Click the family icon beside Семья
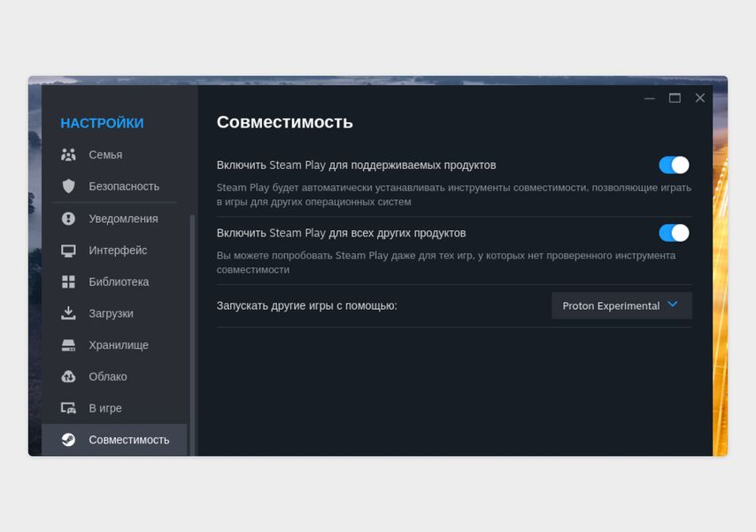This screenshot has height=532, width=756. pyautogui.click(x=68, y=155)
